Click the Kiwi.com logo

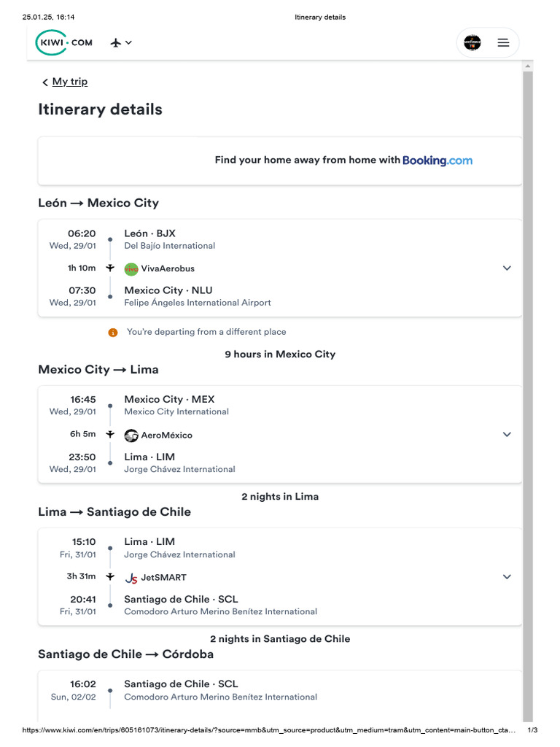[x=64, y=42]
